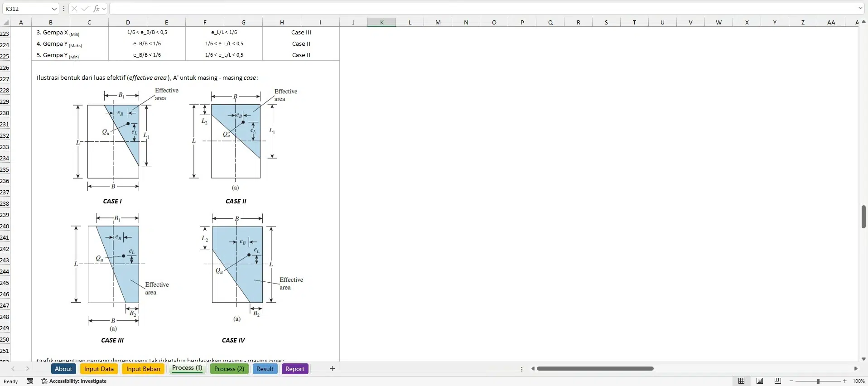This screenshot has width=868, height=386.
Task: Switch to Page Break Preview view
Action: pos(778,381)
